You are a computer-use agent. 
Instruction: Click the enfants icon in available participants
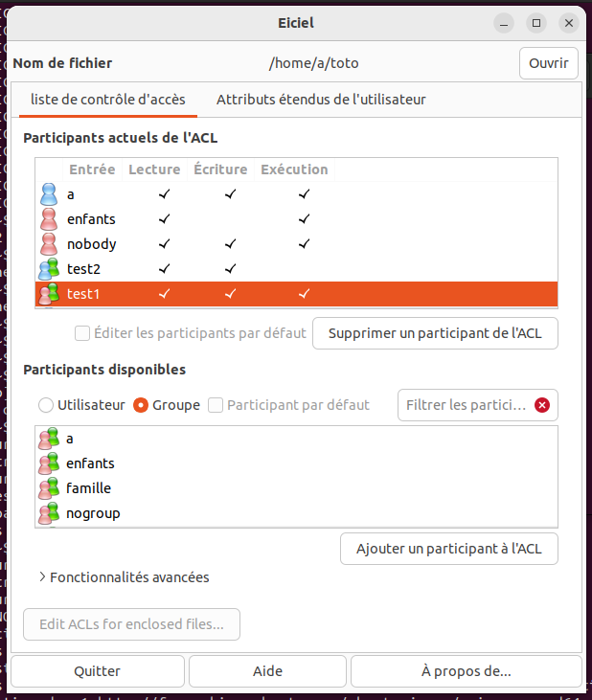tap(49, 463)
